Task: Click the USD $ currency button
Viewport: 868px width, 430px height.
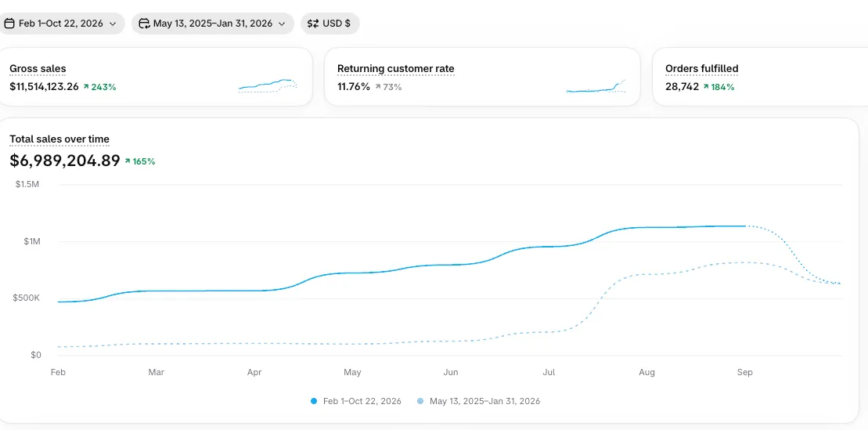Action: [x=330, y=23]
